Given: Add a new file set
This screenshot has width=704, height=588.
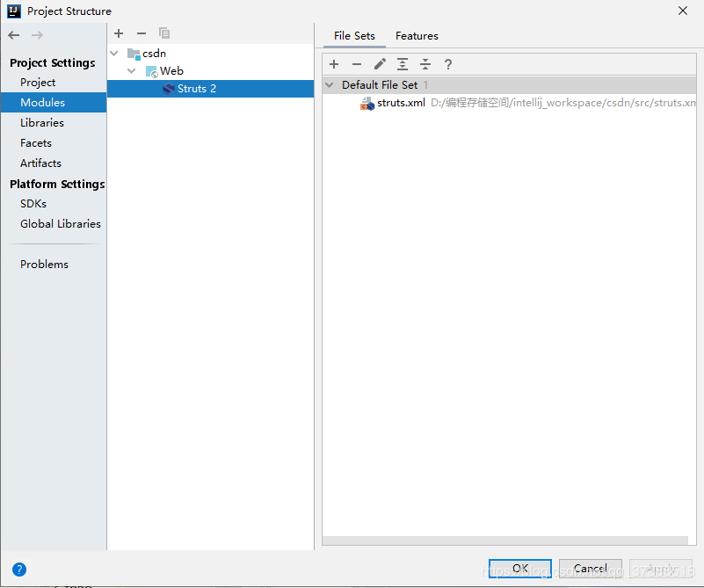Looking at the screenshot, I should pyautogui.click(x=334, y=64).
